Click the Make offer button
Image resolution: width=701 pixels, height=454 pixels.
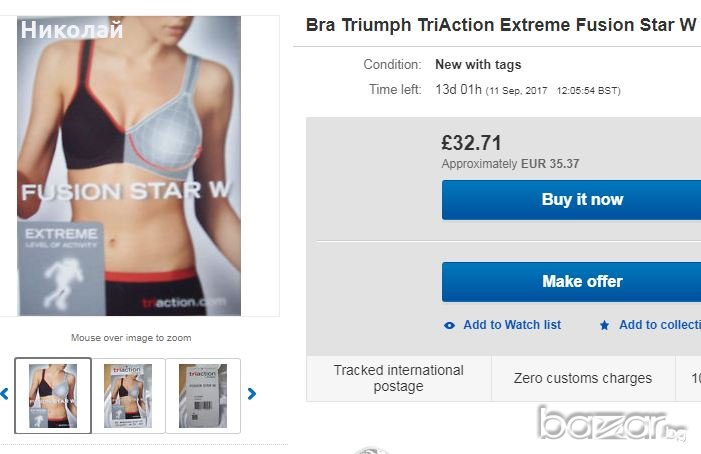coord(571,282)
